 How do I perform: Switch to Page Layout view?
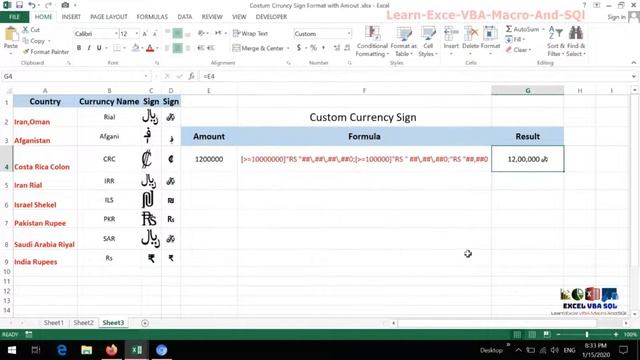[x=532, y=334]
